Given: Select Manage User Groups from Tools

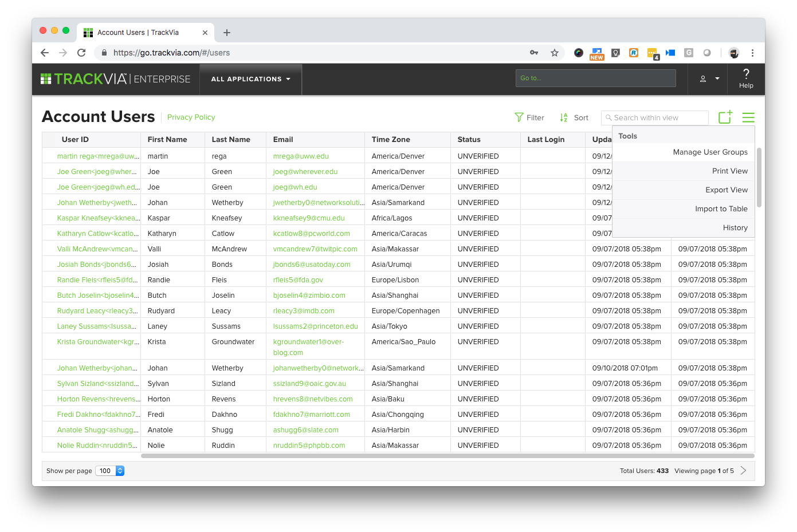Looking at the screenshot, I should [x=710, y=152].
